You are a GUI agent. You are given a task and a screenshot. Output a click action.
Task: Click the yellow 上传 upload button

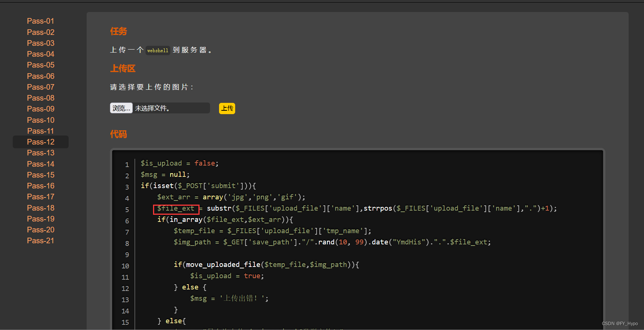click(x=227, y=108)
